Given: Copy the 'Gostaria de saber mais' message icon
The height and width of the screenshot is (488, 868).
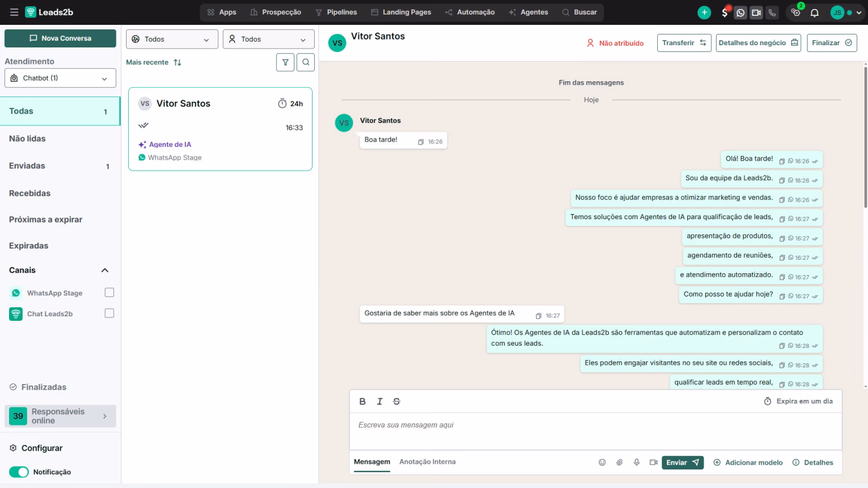Looking at the screenshot, I should (539, 316).
